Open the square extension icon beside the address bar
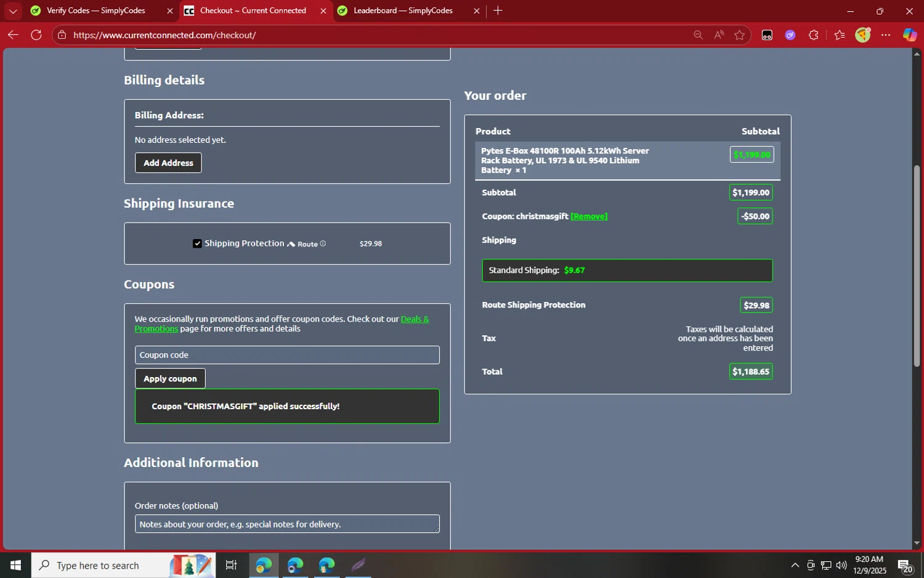Viewport: 924px width, 578px height. pos(767,35)
